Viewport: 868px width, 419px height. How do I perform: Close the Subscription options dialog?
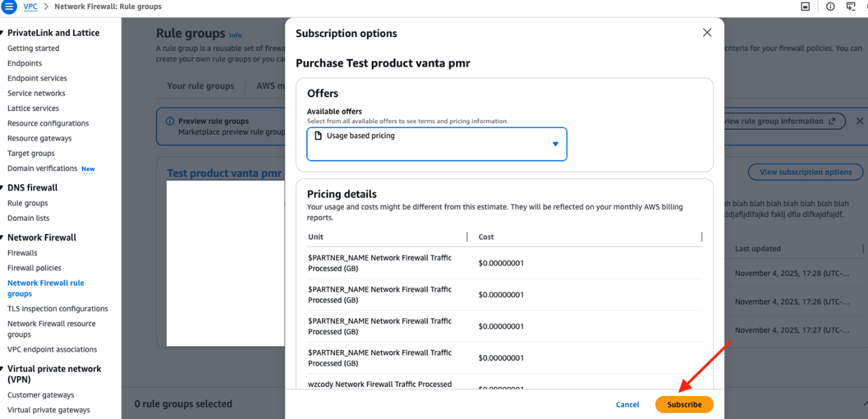707,32
